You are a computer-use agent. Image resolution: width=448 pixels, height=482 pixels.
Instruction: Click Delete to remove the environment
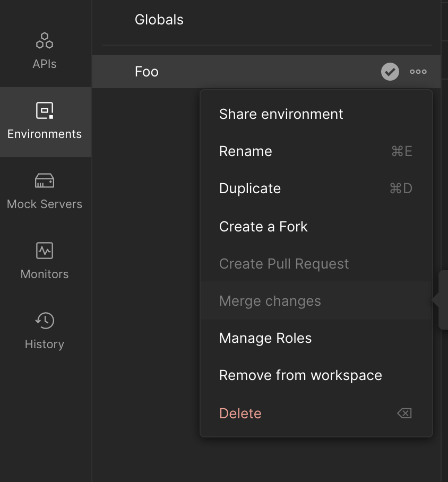tap(240, 412)
